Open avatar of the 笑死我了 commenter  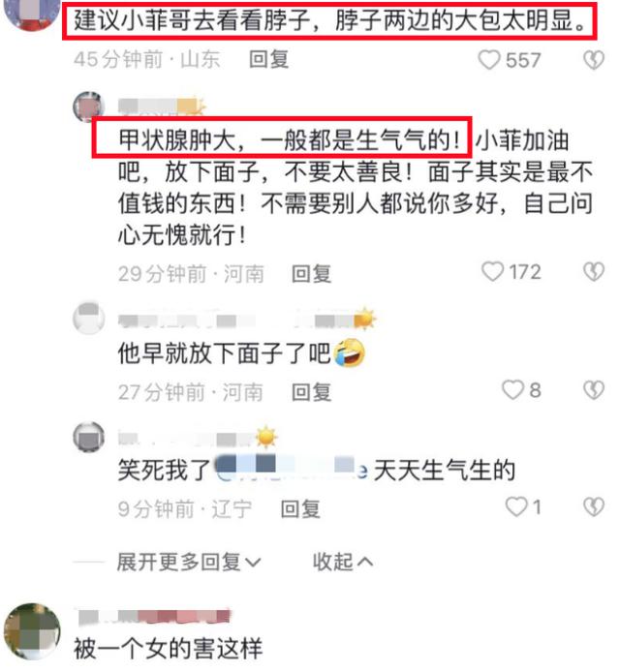(x=89, y=437)
